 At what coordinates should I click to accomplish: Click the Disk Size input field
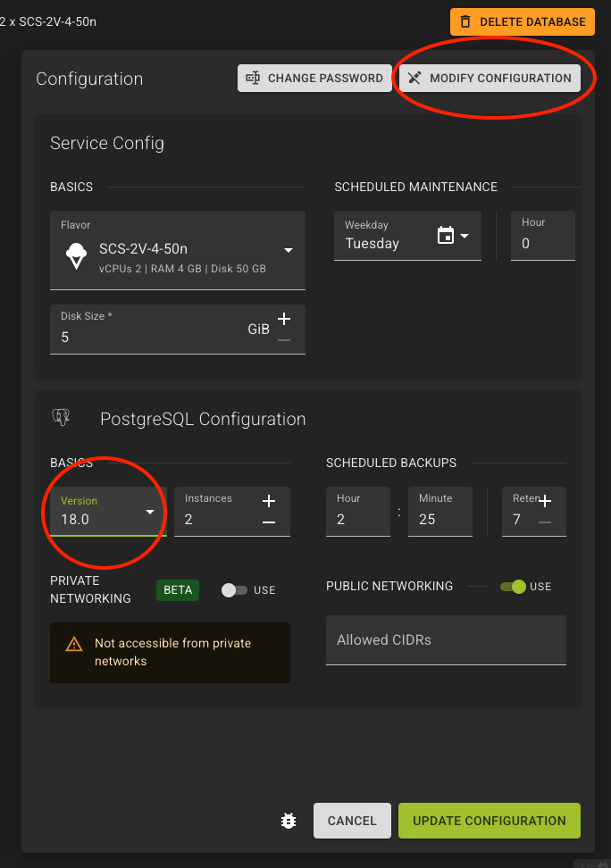(x=177, y=330)
